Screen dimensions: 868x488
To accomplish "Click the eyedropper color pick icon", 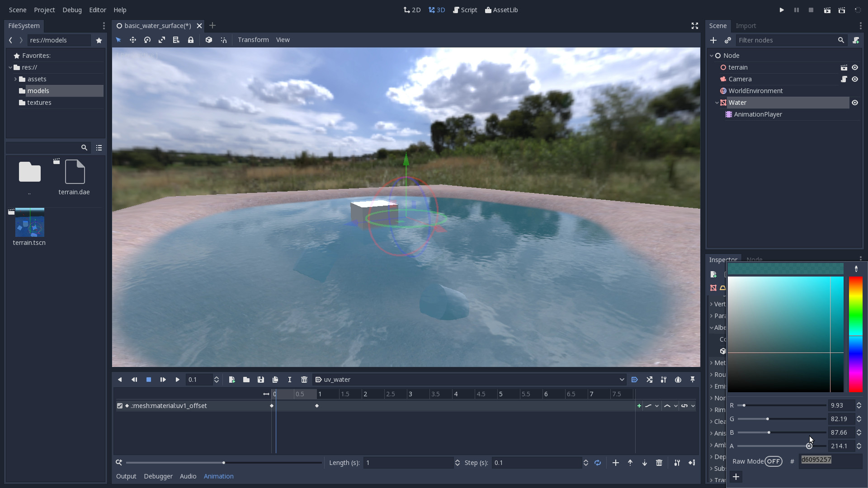I will pos(856,269).
